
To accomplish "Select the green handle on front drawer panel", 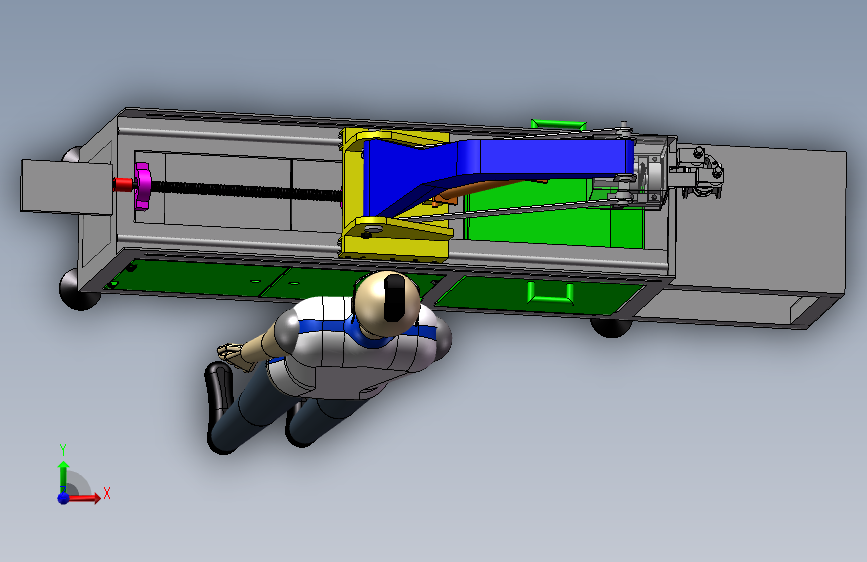I will click(x=550, y=293).
